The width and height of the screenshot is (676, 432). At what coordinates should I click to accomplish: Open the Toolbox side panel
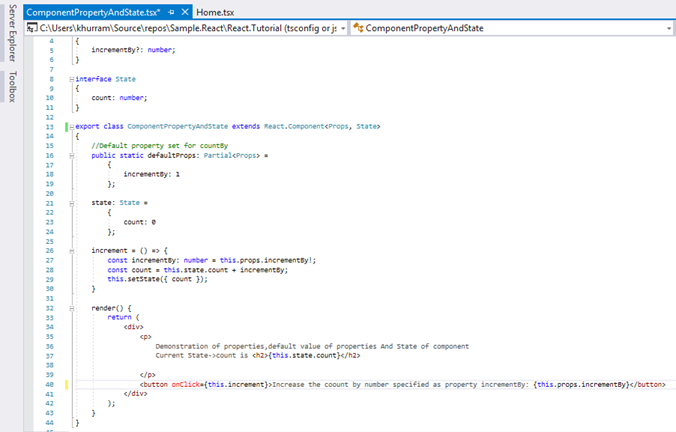10,86
